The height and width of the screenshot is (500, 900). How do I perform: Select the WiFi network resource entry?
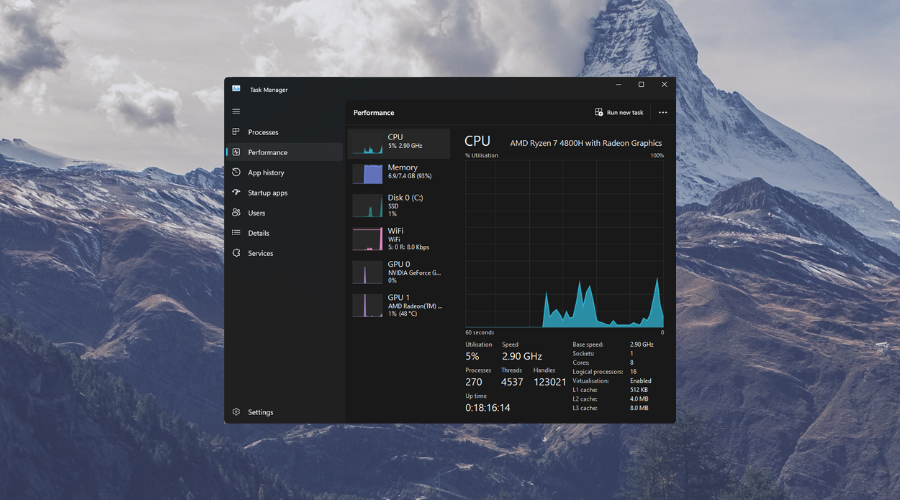[x=398, y=237]
